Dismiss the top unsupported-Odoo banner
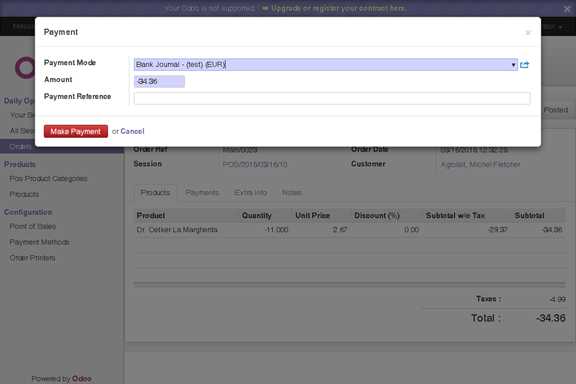This screenshot has width=576, height=384. coord(567,9)
